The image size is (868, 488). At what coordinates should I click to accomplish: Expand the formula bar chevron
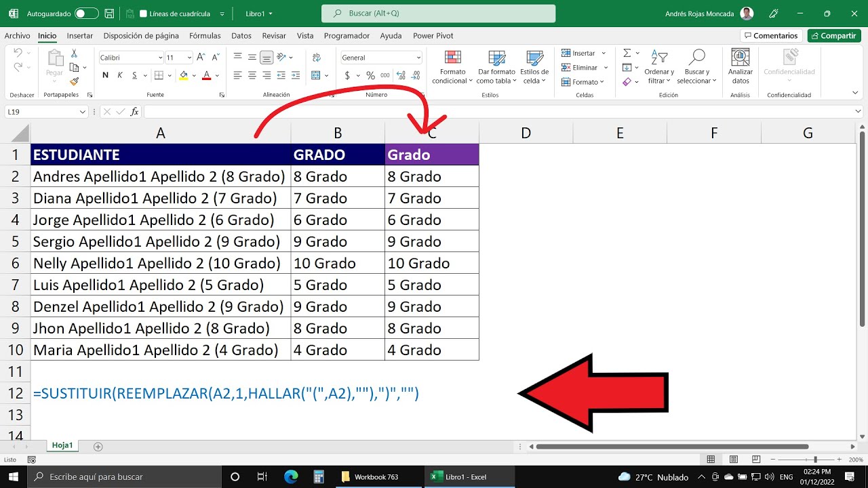coord(859,112)
